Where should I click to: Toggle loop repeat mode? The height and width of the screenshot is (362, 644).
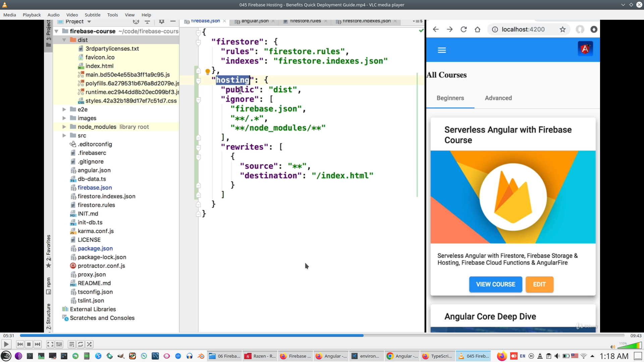click(x=80, y=344)
